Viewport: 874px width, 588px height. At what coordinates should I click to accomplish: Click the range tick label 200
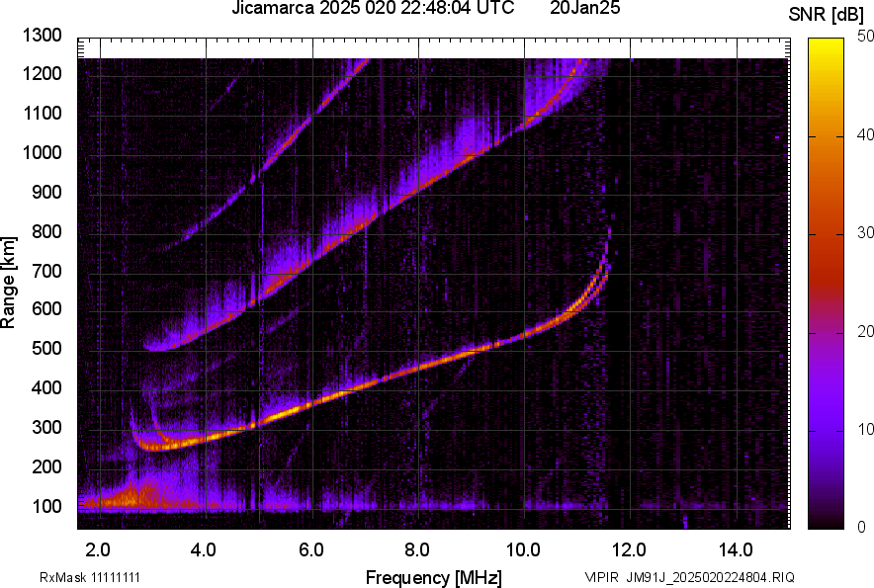tap(46, 466)
